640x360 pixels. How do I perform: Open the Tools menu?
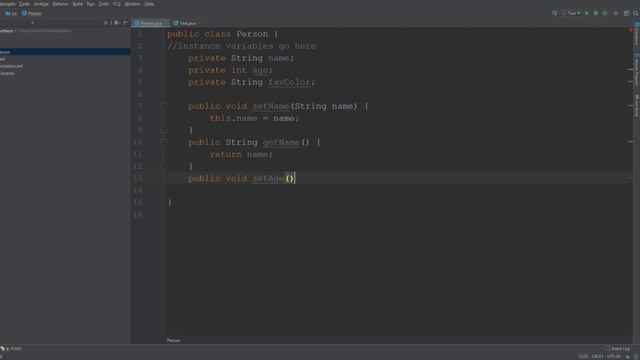(104, 4)
